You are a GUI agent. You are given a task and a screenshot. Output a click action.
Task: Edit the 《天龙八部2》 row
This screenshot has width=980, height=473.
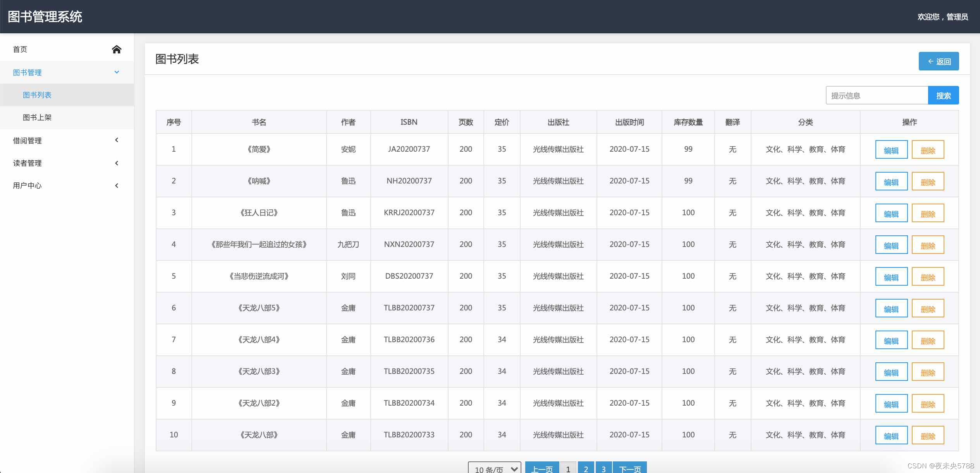point(891,404)
